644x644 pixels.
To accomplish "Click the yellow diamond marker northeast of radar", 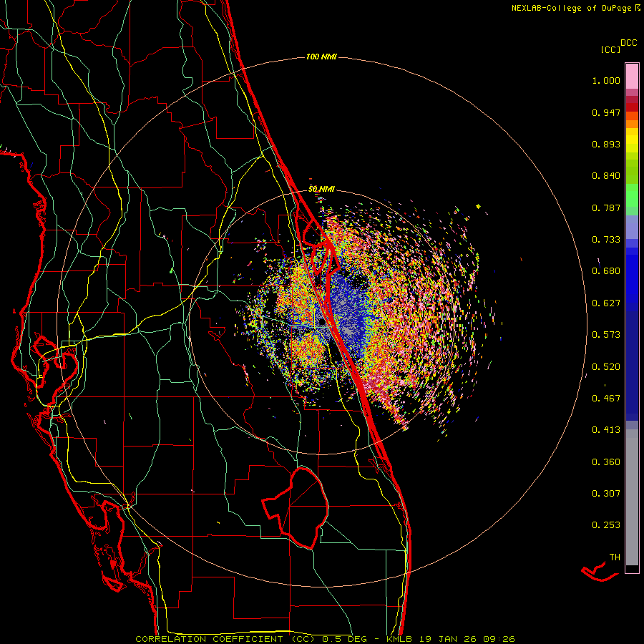I will click(x=478, y=206).
